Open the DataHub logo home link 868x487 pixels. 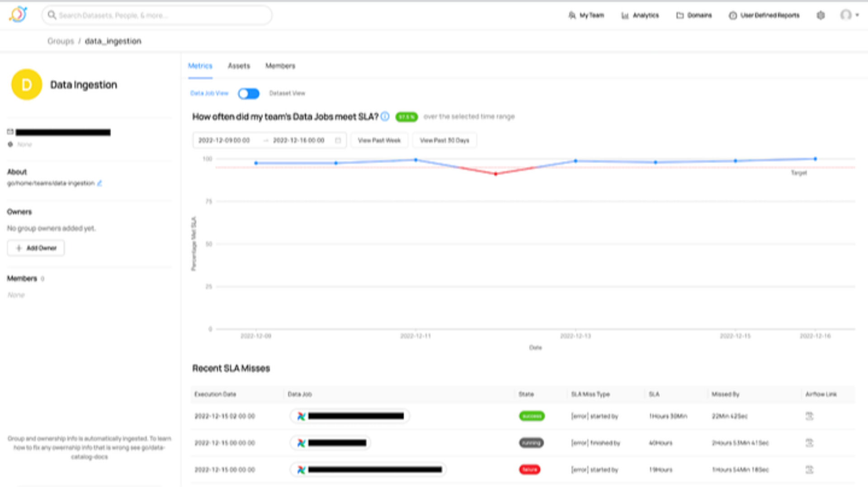(18, 15)
